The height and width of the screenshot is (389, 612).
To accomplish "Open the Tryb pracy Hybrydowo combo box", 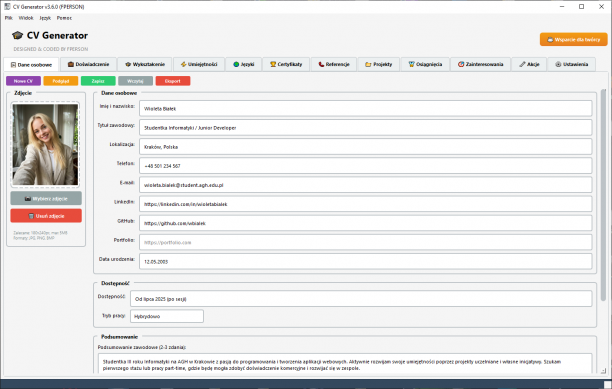I will [x=167, y=316].
